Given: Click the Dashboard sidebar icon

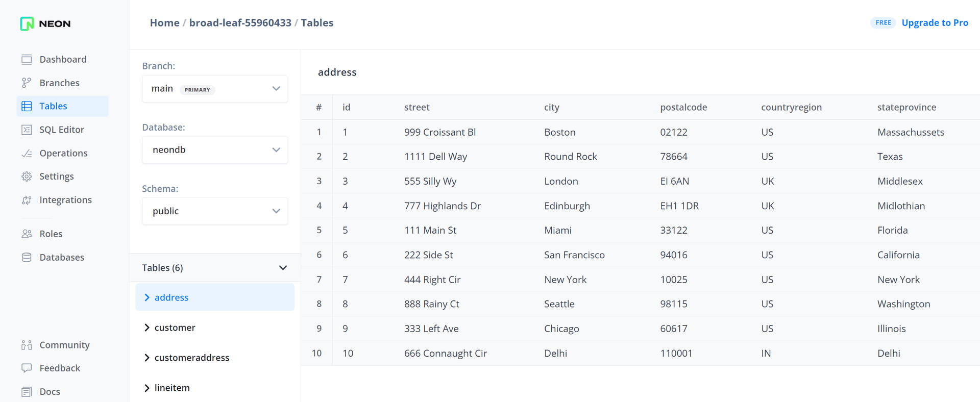Looking at the screenshot, I should [27, 60].
